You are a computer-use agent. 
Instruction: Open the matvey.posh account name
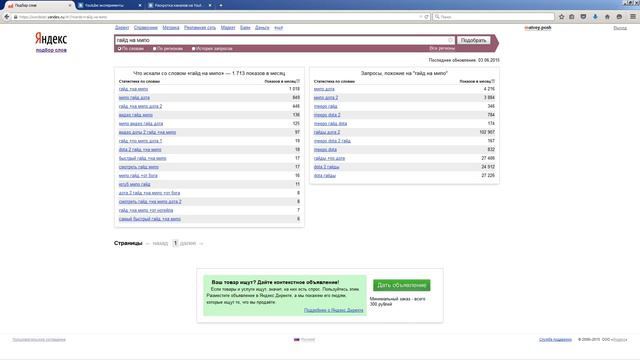point(538,28)
